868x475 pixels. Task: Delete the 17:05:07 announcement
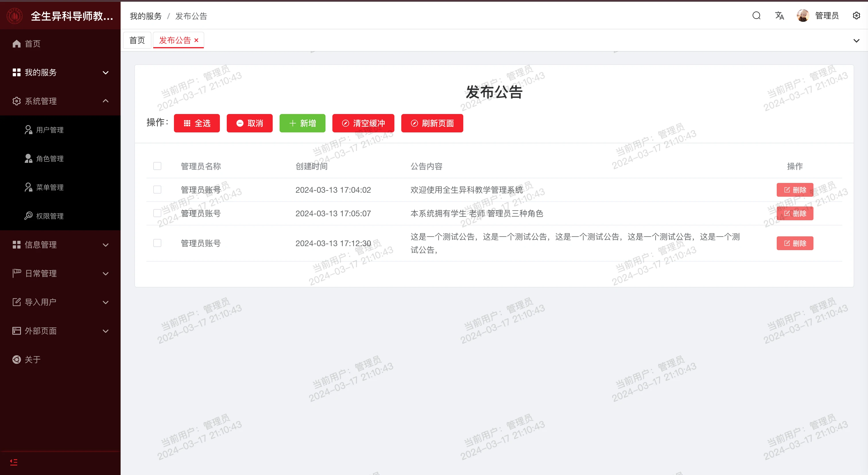795,213
